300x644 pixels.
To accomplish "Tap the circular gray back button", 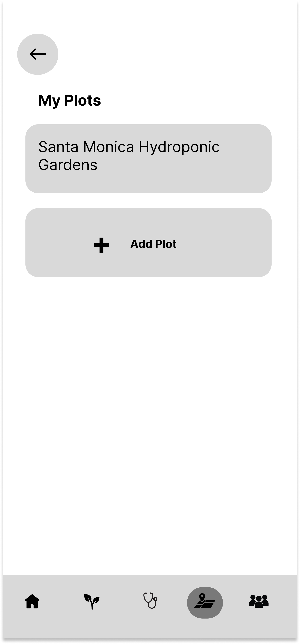I will point(38,54).
